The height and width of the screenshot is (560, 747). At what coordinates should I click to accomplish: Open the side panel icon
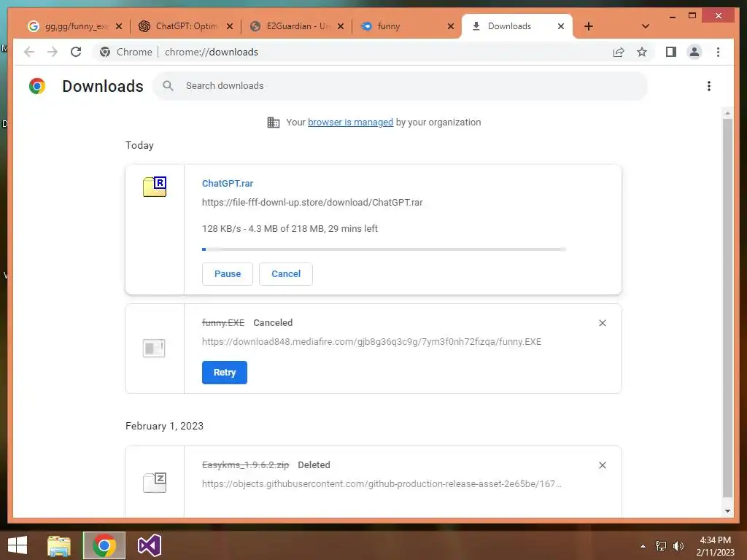pyautogui.click(x=671, y=52)
